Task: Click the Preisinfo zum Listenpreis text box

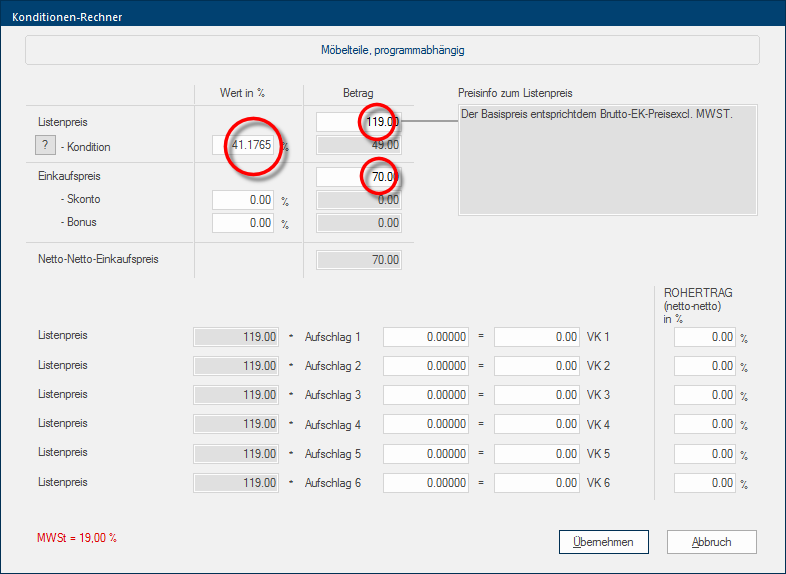Action: pyautogui.click(x=608, y=159)
